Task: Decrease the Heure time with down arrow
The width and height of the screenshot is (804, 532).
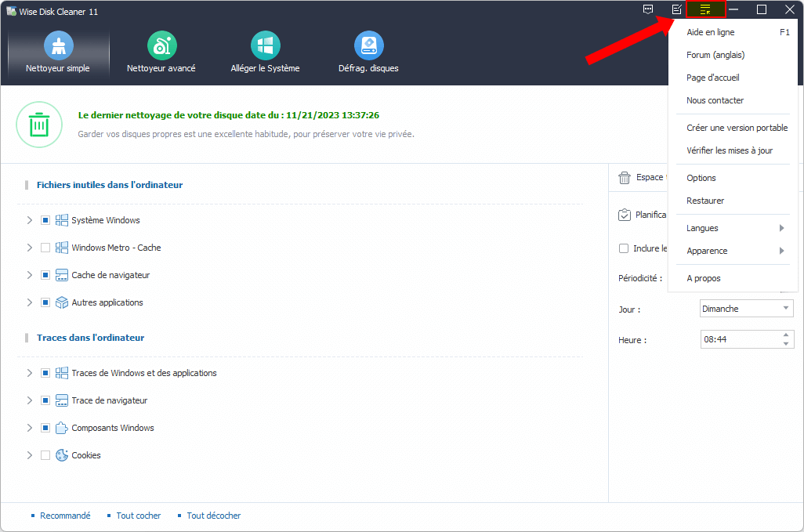Action: coord(786,344)
